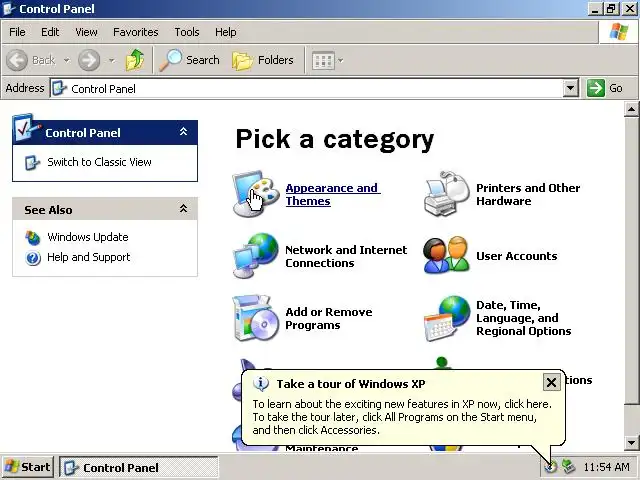Viewport: 640px width, 480px height.
Task: Minimize the Control Panel window
Action: 596,9
